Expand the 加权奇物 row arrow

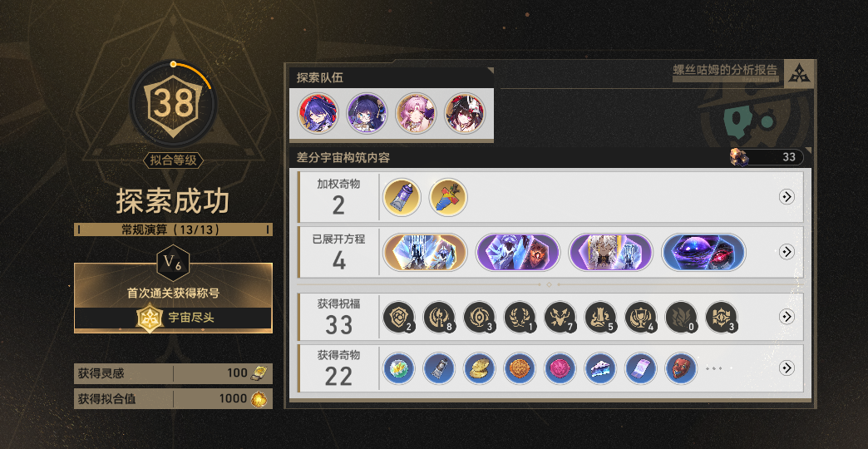click(787, 196)
